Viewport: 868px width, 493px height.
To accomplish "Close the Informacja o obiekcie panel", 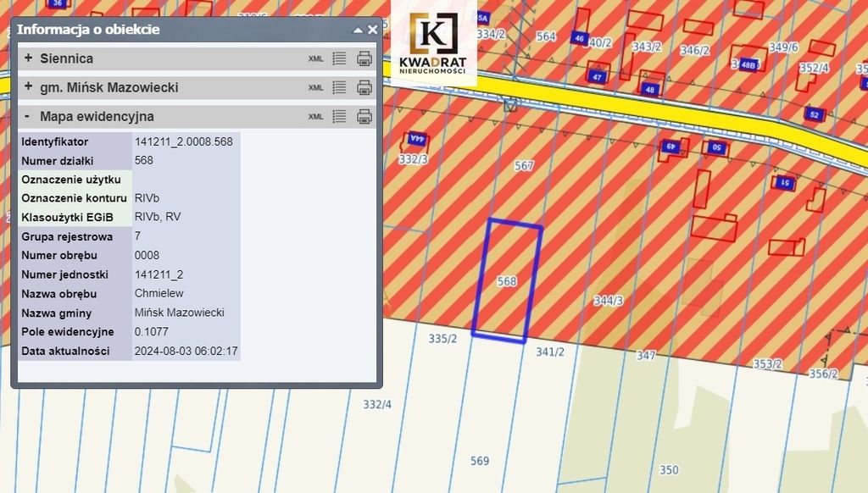I will [x=372, y=30].
